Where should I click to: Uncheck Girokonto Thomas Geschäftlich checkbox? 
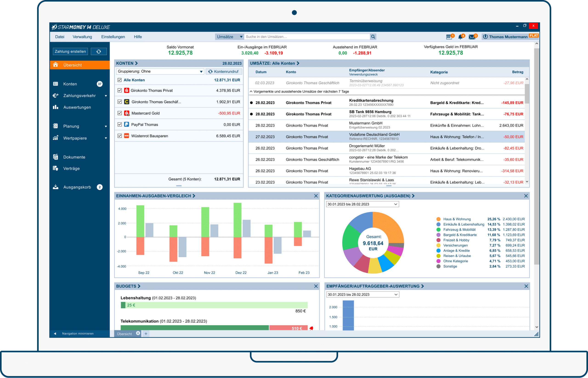120,102
